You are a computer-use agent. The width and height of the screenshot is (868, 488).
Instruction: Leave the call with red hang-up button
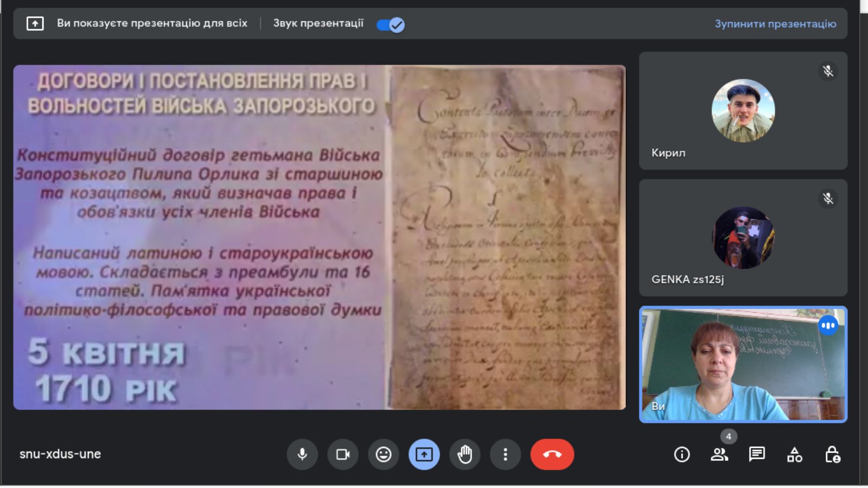click(x=552, y=454)
